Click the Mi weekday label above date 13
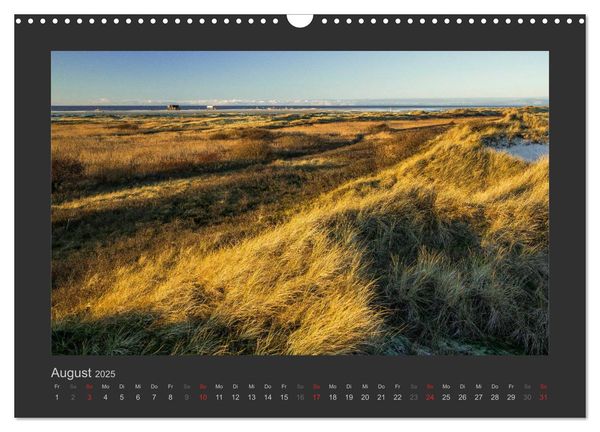This screenshot has height=432, width=600. click(251, 386)
